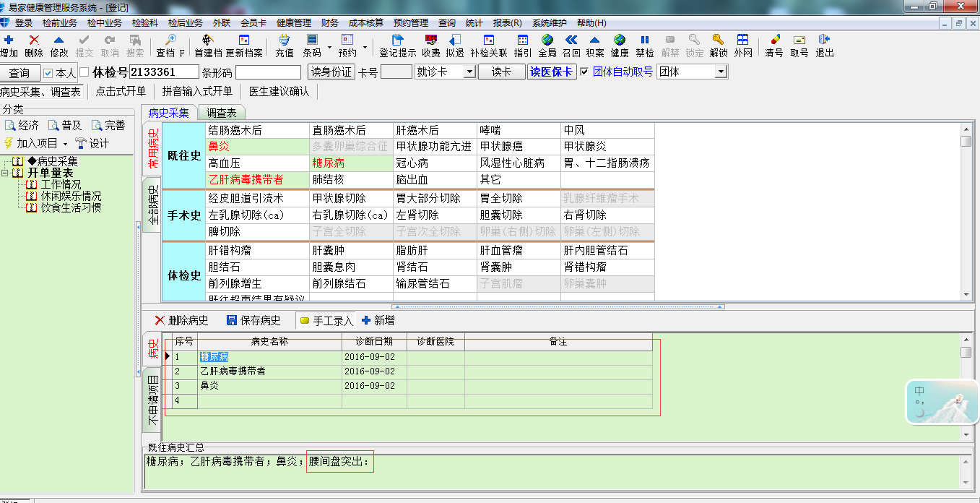The width and height of the screenshot is (980, 503).
Task: Click the 读身份证 button
Action: [331, 72]
